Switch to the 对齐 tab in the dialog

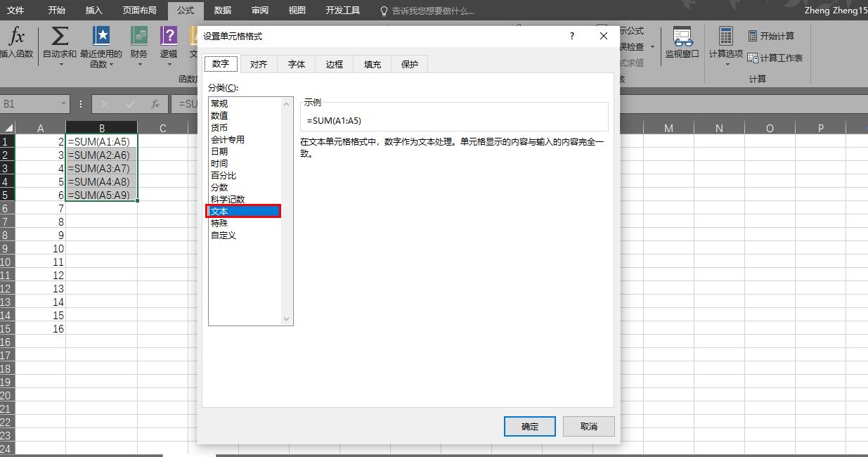[x=259, y=64]
